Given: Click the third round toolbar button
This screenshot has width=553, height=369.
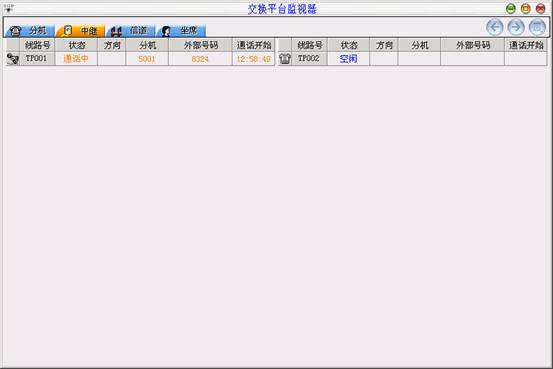Looking at the screenshot, I should (537, 27).
